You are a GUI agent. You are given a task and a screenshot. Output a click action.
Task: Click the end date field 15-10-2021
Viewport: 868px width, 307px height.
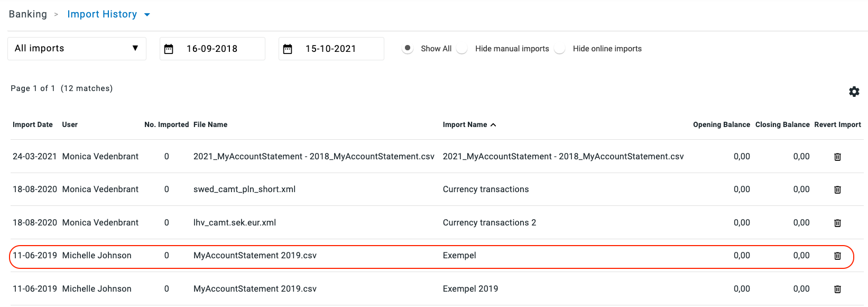click(330, 49)
